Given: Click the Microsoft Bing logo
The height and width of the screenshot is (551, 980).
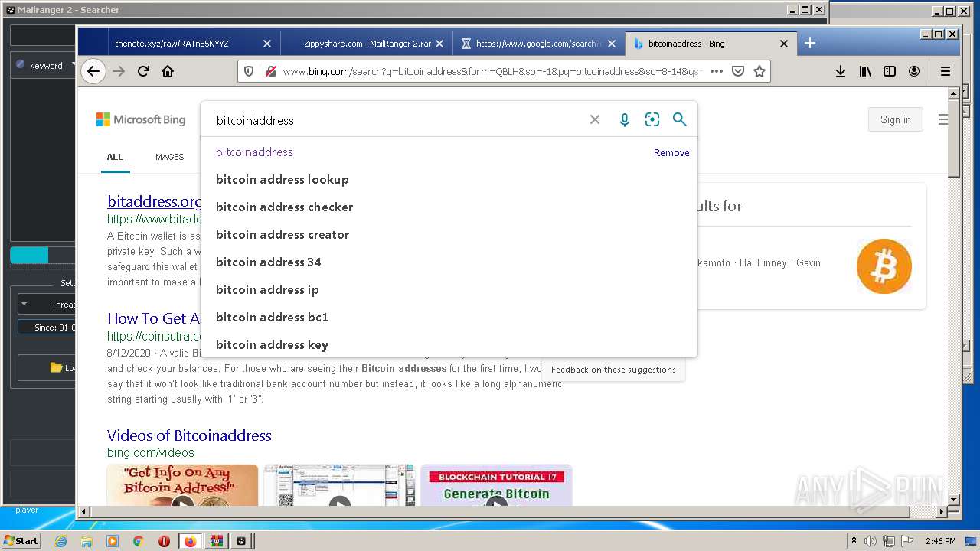Looking at the screenshot, I should click(x=141, y=119).
